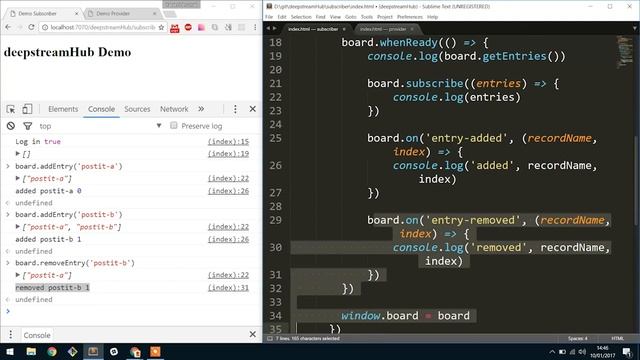Open the Chrome three-dot menu
Screen dimensions: 640x360
255,27
